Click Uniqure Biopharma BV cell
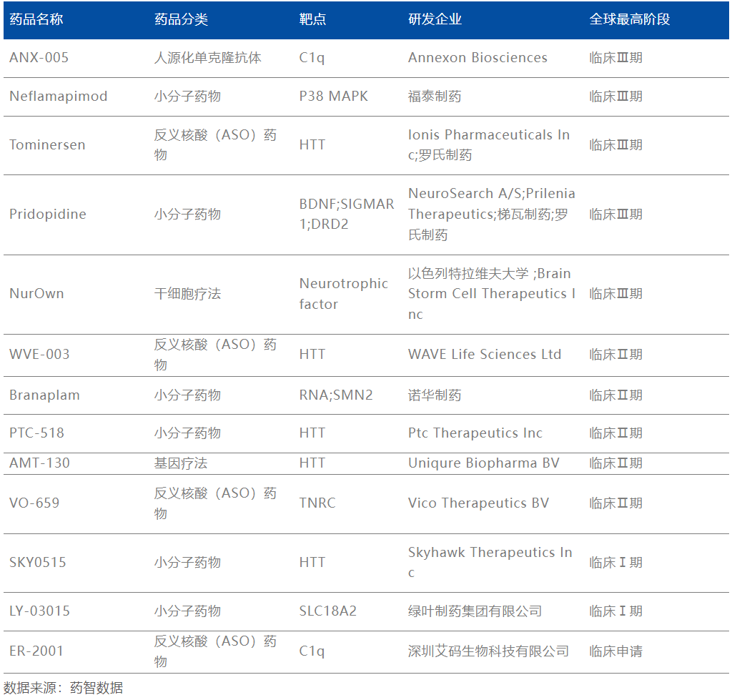 [484, 463]
